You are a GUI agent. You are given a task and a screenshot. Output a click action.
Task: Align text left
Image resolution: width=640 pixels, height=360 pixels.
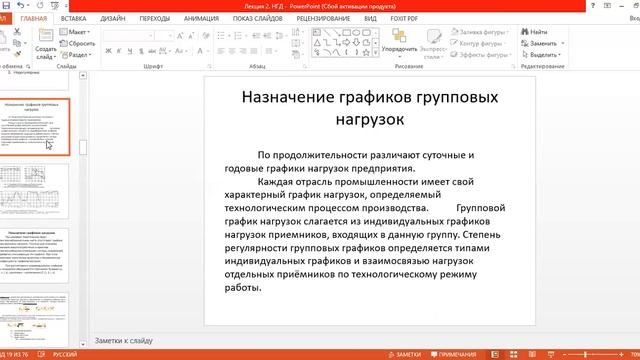coord(221,51)
